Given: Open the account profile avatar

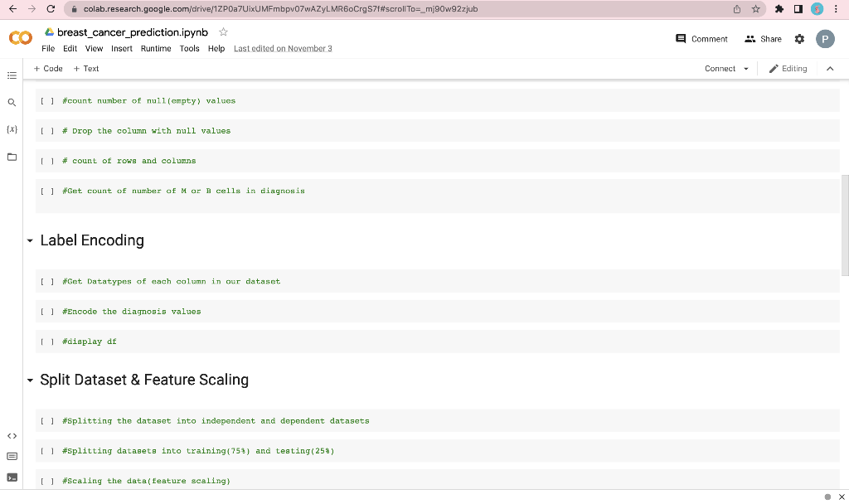Looking at the screenshot, I should pos(825,38).
